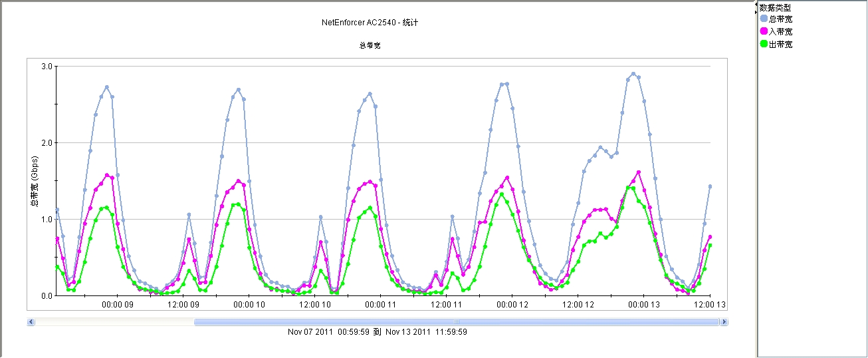Viewport: 868px width, 358px height.
Task: Click the blue 总带宽 legend marker
Action: tap(764, 19)
